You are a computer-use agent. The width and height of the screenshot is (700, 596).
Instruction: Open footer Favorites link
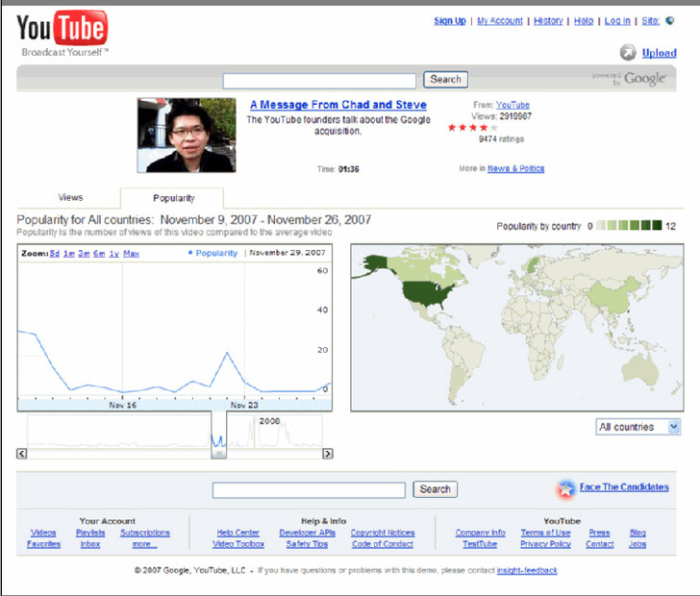pyautogui.click(x=43, y=544)
